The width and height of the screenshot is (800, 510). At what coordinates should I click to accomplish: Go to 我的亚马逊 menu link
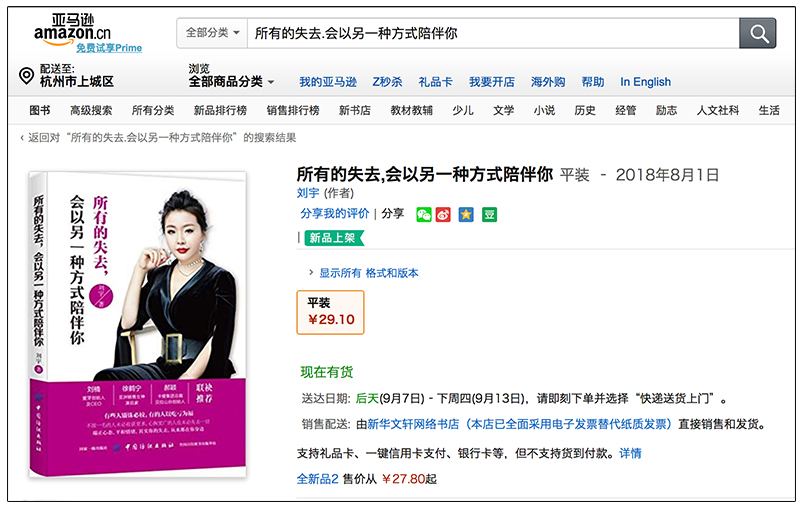[x=328, y=82]
